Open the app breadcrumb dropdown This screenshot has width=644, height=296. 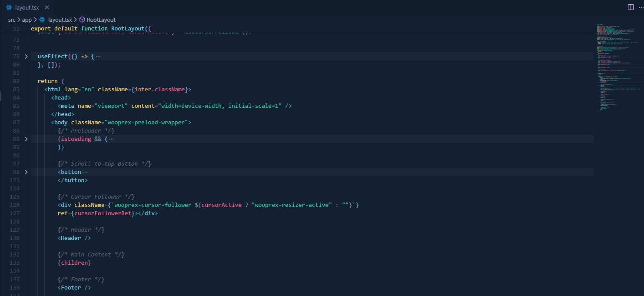point(27,20)
